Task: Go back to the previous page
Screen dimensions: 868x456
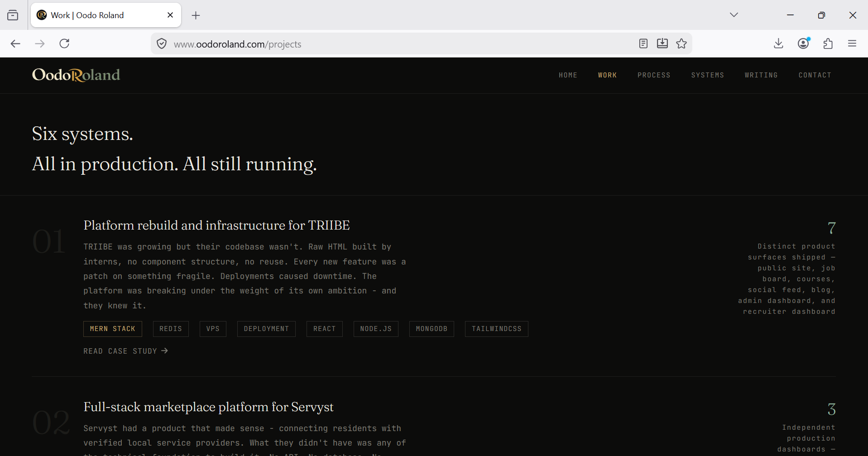Action: pyautogui.click(x=15, y=43)
